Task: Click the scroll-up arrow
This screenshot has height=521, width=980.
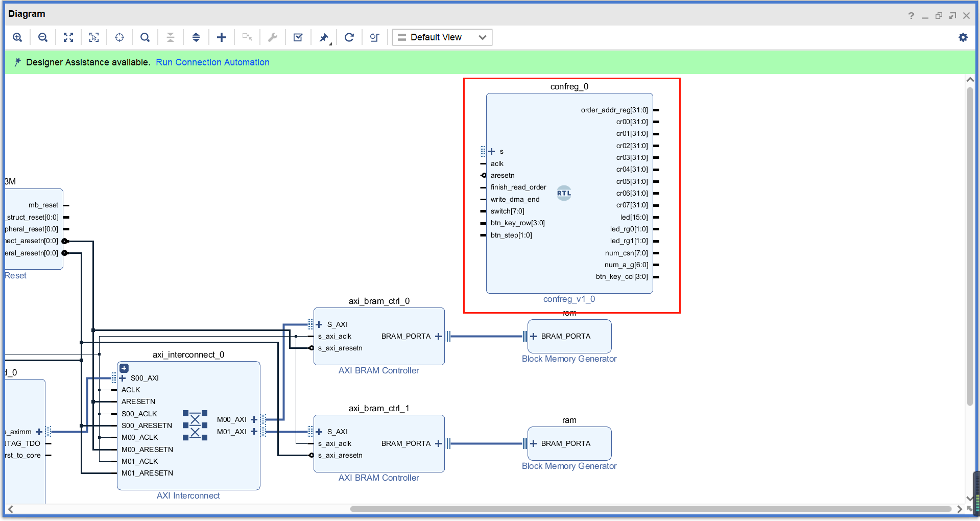Action: coord(970,80)
